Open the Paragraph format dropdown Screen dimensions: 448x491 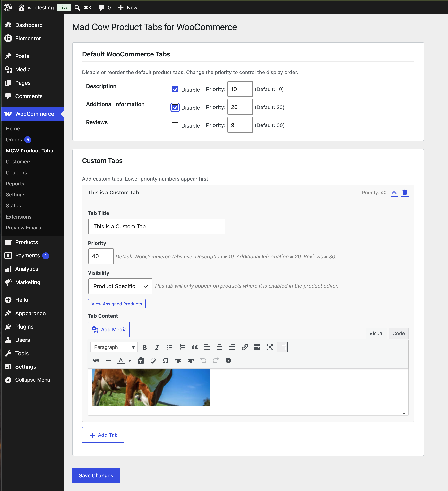[114, 347]
